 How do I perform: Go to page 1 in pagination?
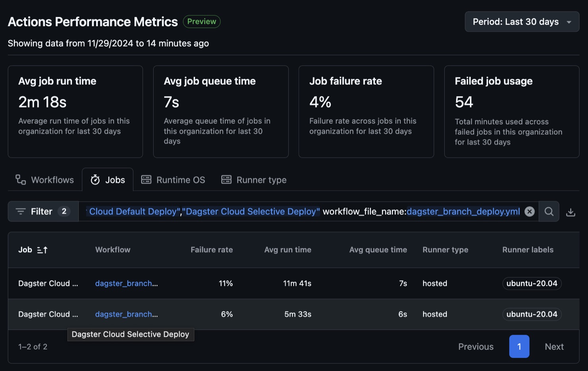(519, 346)
